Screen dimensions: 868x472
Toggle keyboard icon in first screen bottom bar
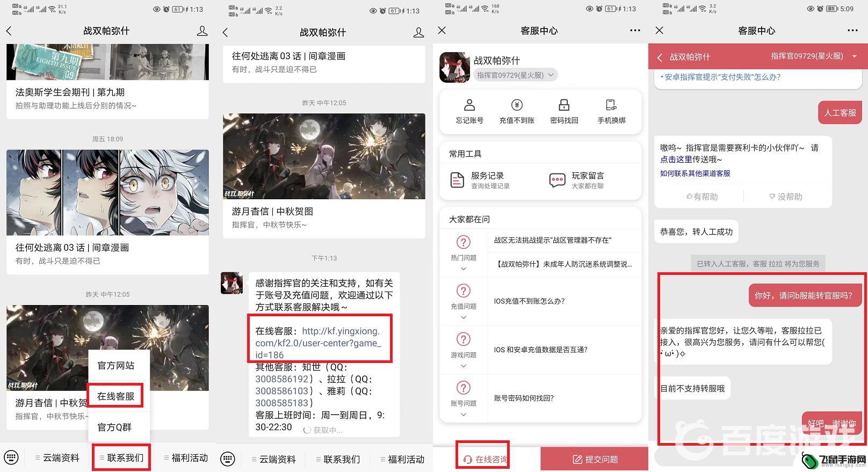(x=11, y=458)
